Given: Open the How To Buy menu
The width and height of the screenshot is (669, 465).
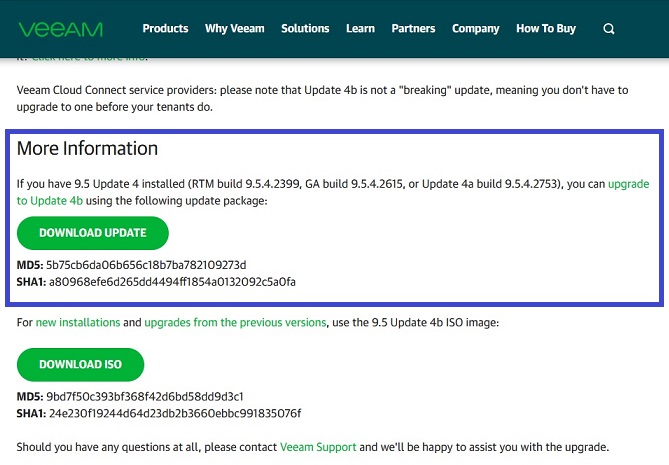Looking at the screenshot, I should pyautogui.click(x=546, y=28).
